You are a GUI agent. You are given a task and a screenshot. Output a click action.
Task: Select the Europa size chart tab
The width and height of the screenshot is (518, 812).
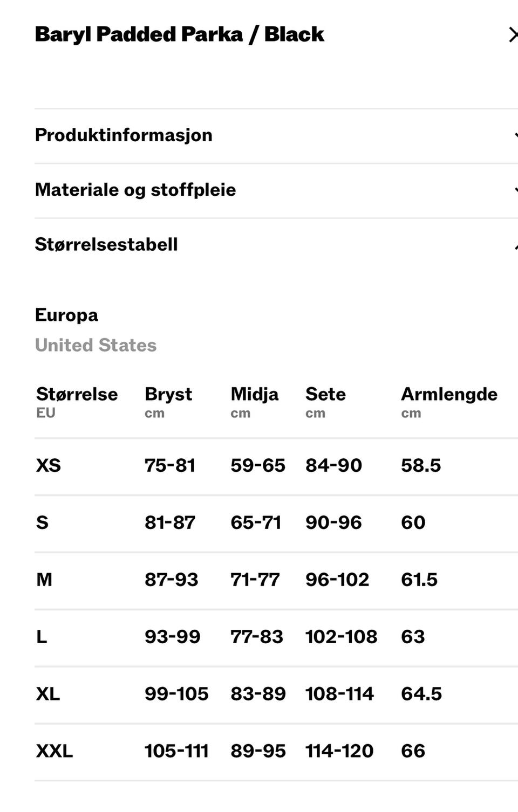66,315
